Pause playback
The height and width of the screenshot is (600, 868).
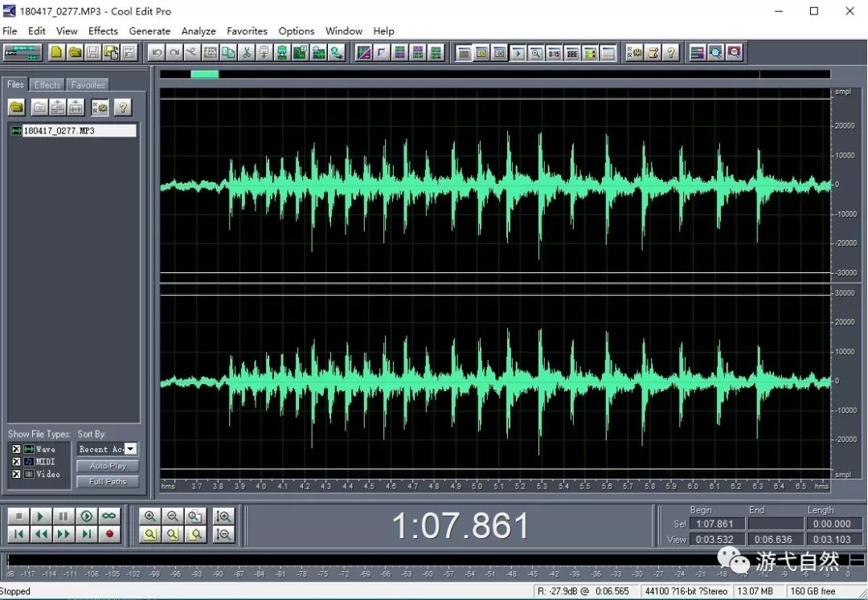click(x=63, y=516)
